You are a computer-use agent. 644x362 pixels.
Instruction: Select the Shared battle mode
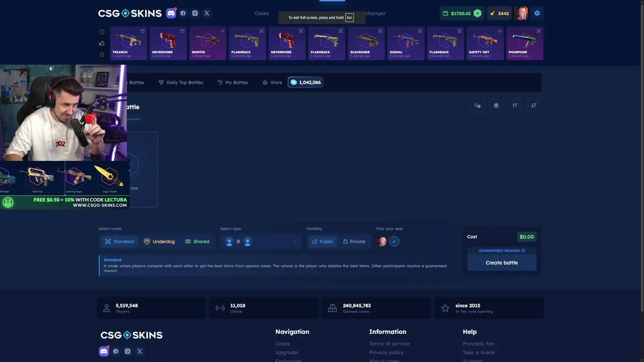197,242
